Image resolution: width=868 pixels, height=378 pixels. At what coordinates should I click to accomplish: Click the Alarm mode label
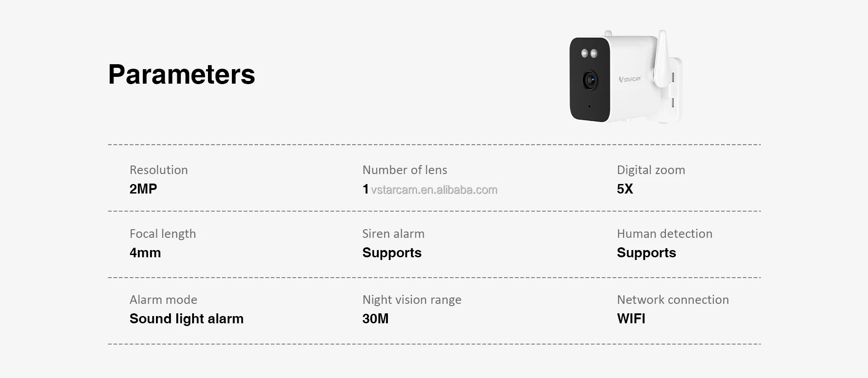coord(163,300)
